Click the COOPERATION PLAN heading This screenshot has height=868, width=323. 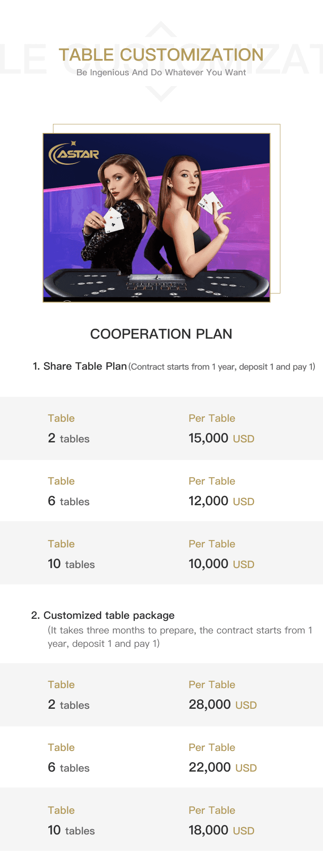point(161,334)
